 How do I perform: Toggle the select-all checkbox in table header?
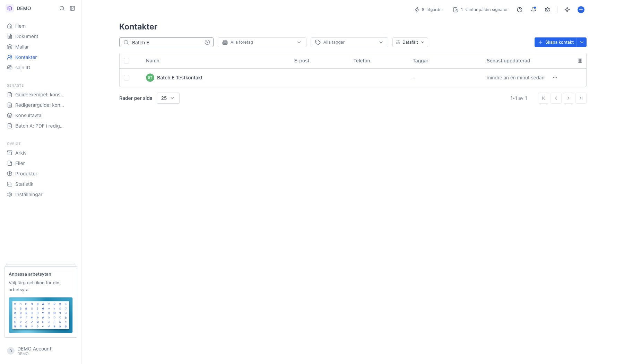point(127,61)
